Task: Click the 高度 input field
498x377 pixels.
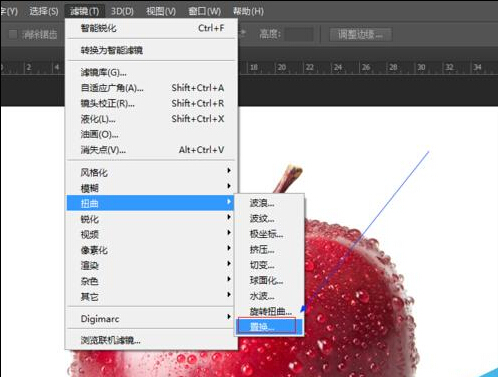Action: (x=299, y=34)
